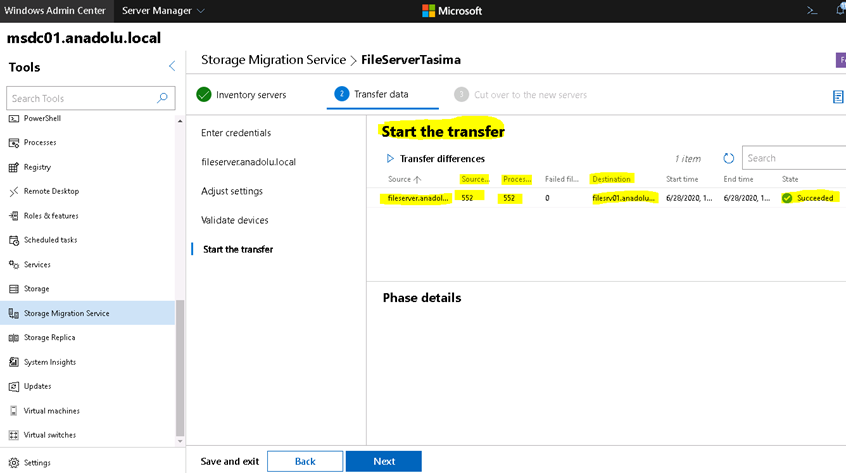This screenshot has width=846, height=473.
Task: Click the Storage Replica tool label
Action: (x=49, y=338)
